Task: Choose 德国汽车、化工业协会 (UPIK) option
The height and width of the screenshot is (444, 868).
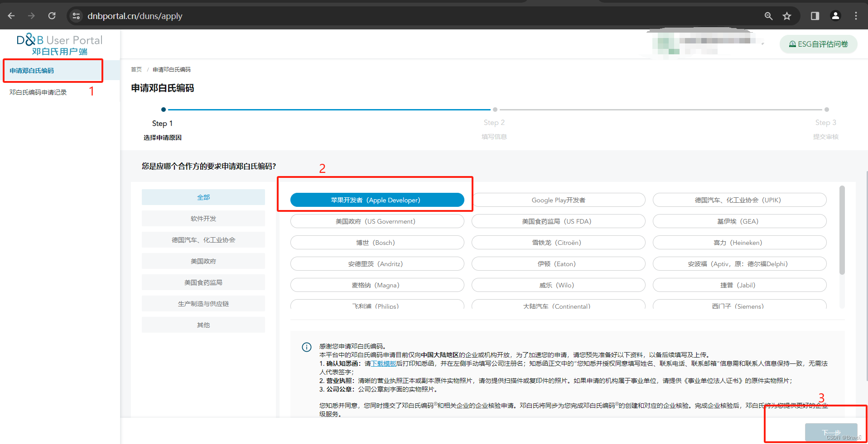Action: 740,200
